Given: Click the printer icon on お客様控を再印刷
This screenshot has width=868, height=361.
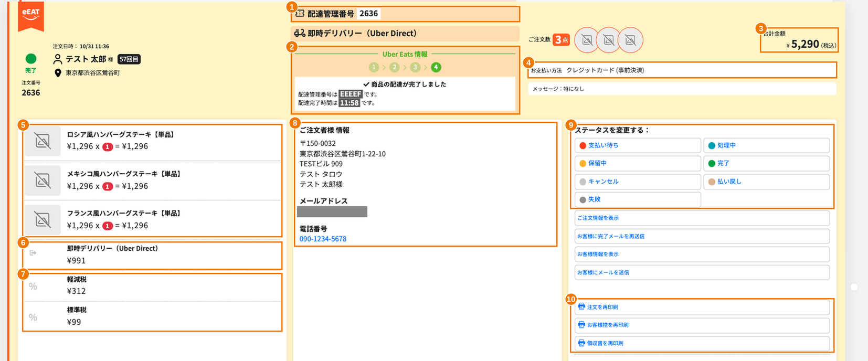Looking at the screenshot, I should point(581,325).
